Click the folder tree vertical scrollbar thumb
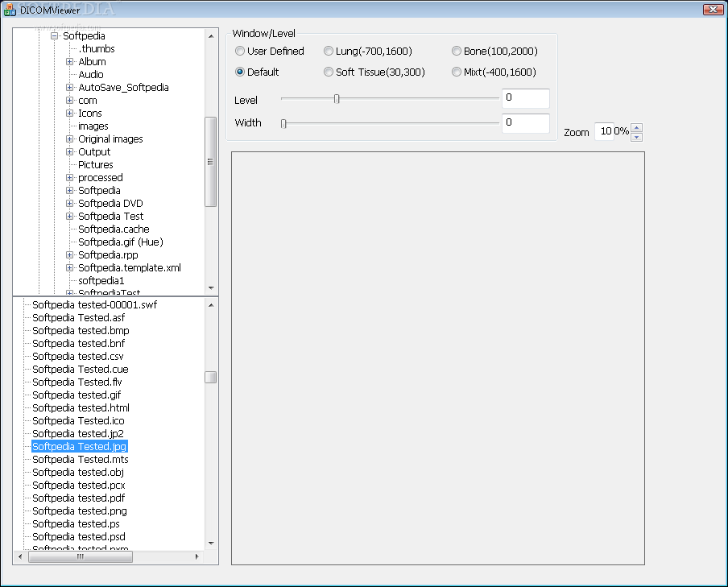Viewport: 728px width, 587px height. [x=210, y=162]
